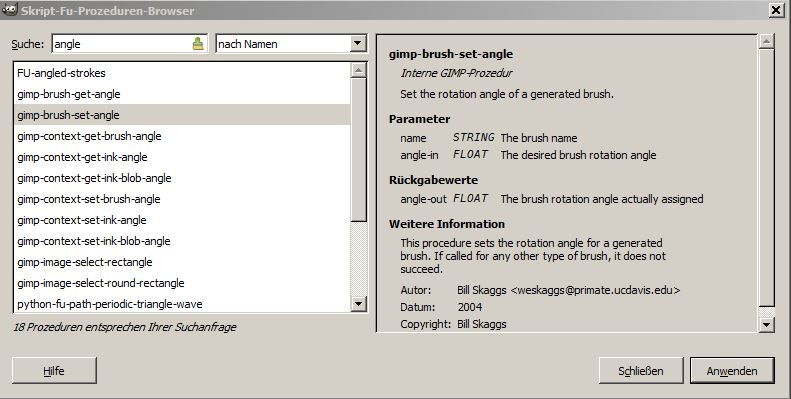Click the procedure list scroll down arrow
The height and width of the screenshot is (399, 791).
[x=358, y=304]
